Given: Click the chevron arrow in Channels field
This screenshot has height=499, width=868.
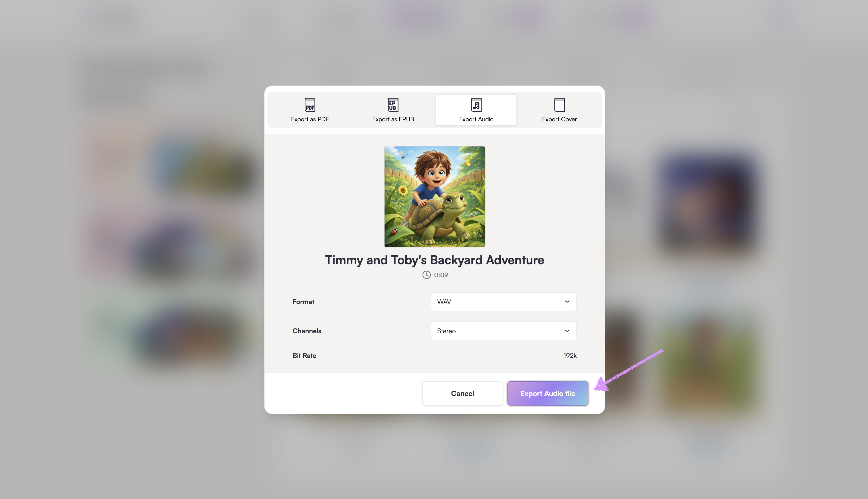Looking at the screenshot, I should click(x=567, y=331).
